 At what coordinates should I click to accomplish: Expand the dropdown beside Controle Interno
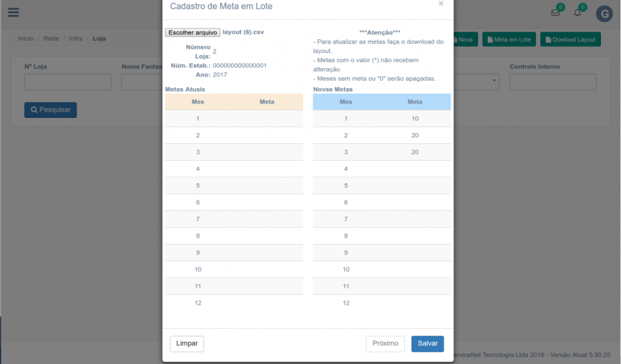[x=494, y=81]
